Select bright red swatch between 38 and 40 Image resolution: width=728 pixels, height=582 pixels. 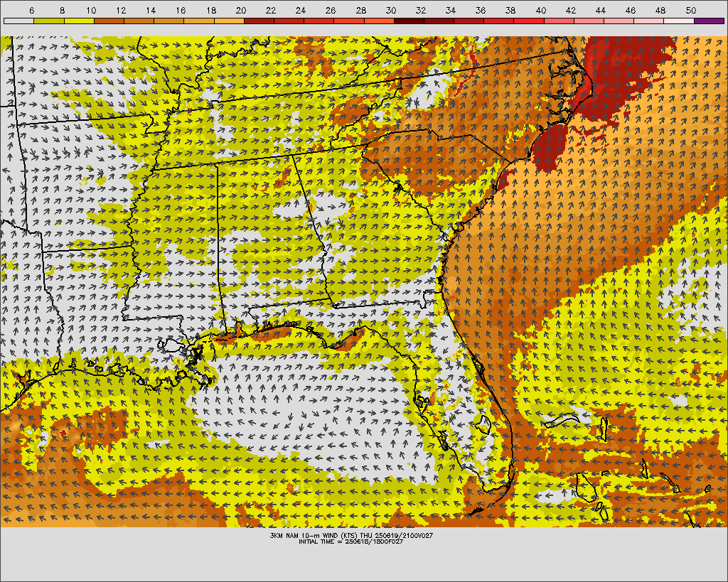pyautogui.click(x=529, y=21)
